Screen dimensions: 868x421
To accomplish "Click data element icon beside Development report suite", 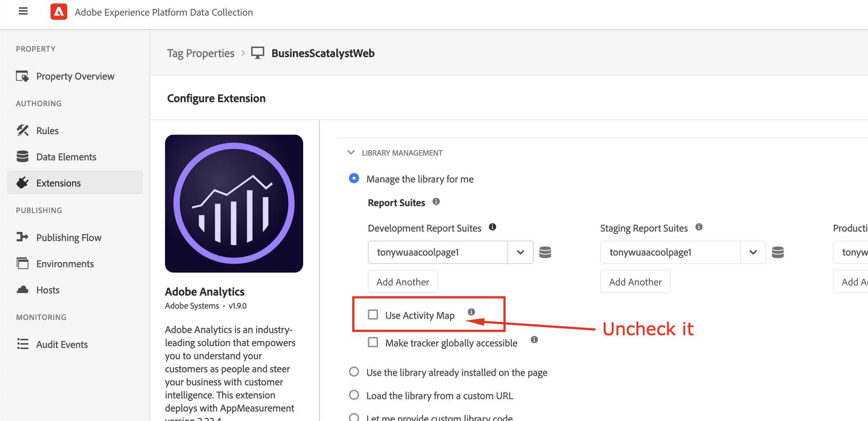I will tap(545, 252).
